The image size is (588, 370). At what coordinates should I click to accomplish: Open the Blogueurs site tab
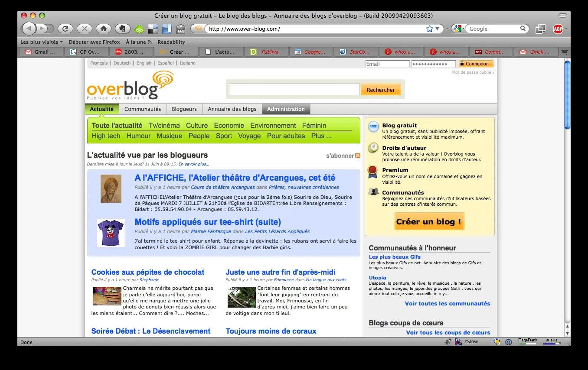[x=184, y=109]
